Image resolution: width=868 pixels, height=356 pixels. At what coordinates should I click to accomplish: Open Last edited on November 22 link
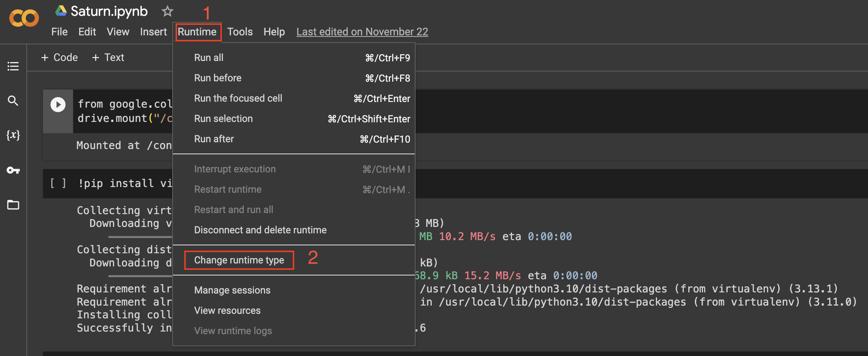362,32
